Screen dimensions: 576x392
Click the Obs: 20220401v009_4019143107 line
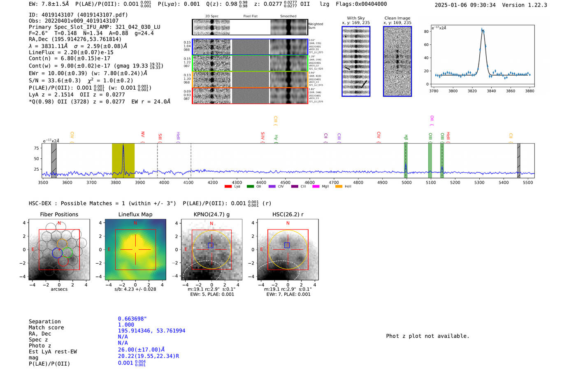coord(74,21)
